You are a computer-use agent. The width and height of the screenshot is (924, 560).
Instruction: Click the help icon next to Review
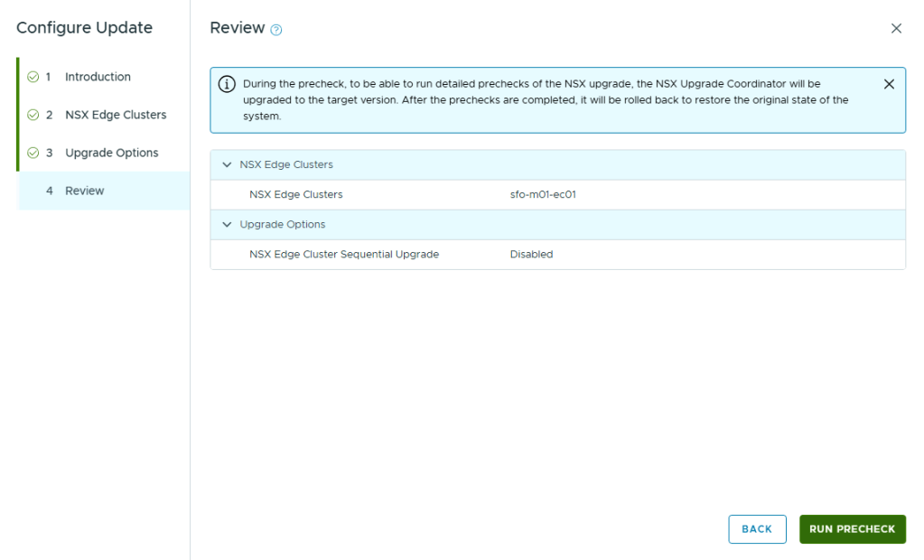point(276,30)
